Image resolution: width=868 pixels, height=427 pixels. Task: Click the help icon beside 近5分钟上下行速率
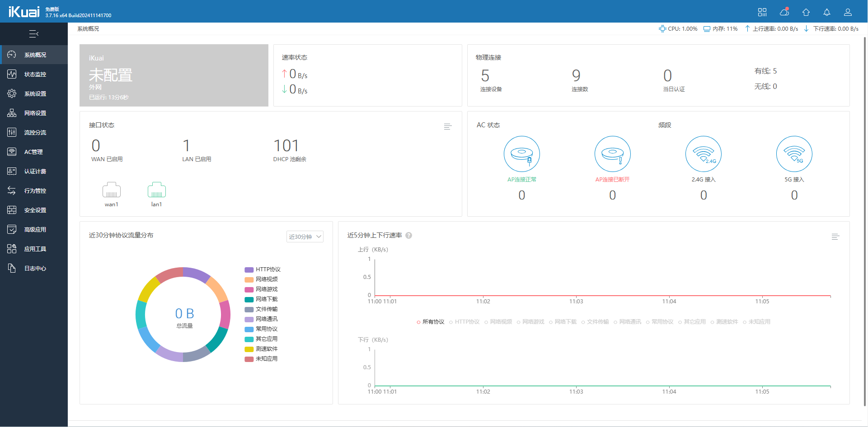(409, 235)
